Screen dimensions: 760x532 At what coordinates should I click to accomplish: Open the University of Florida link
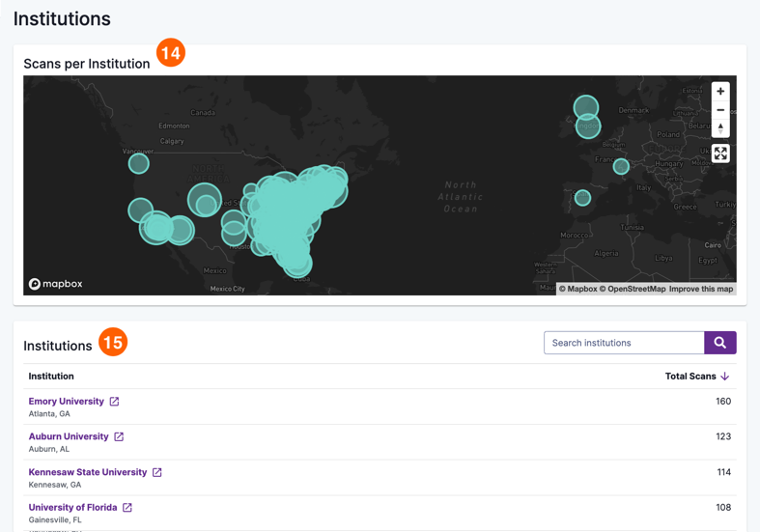[x=72, y=507]
